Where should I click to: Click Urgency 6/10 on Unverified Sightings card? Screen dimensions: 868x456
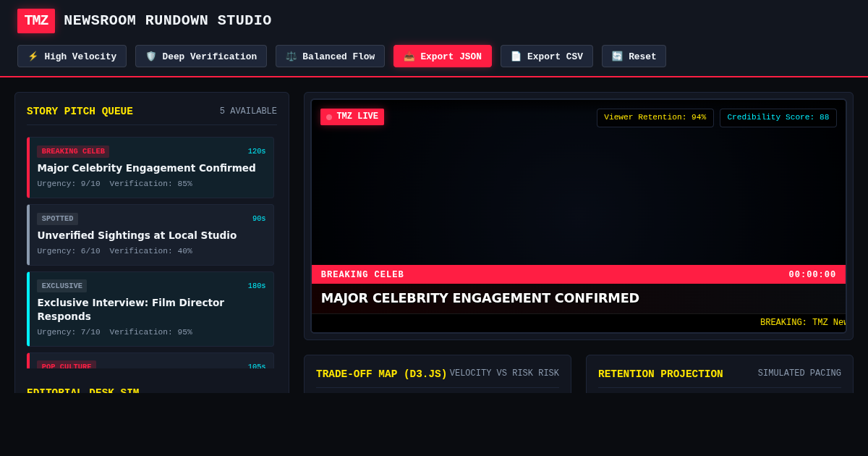coord(69,251)
